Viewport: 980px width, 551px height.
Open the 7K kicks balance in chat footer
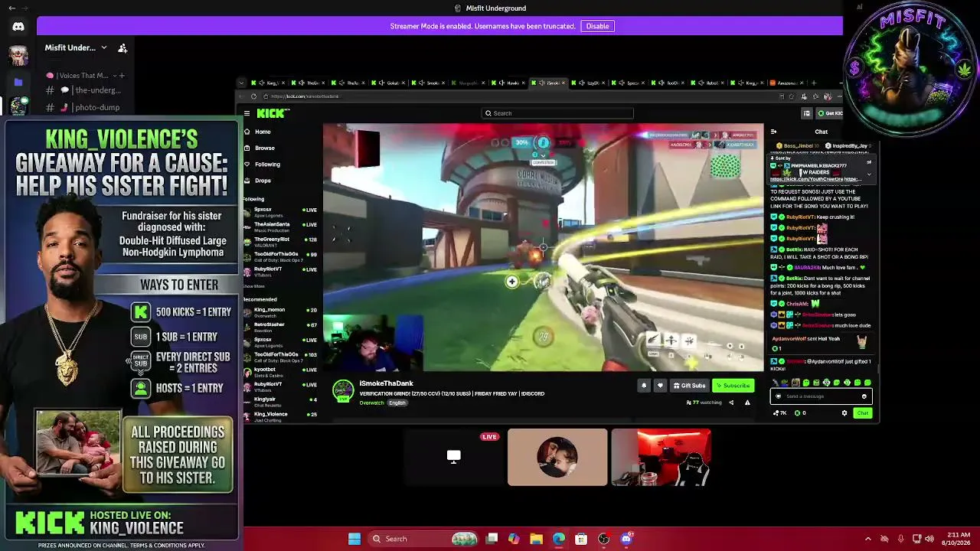[780, 413]
